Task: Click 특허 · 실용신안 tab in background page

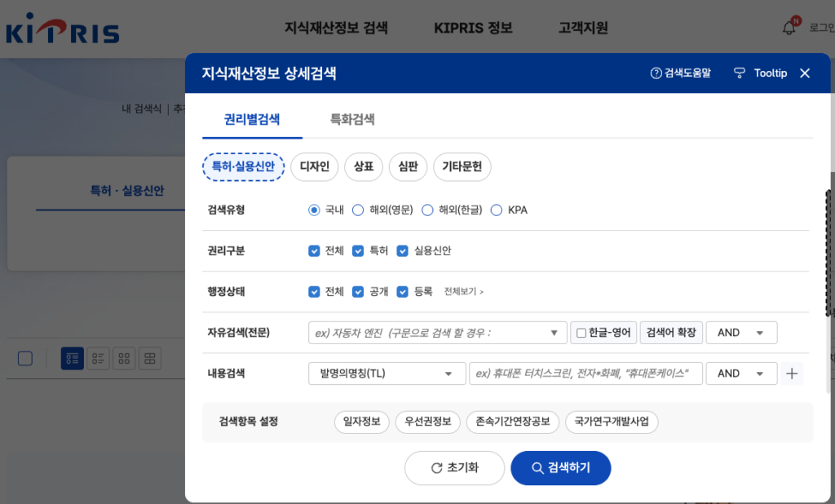Action: tap(126, 190)
